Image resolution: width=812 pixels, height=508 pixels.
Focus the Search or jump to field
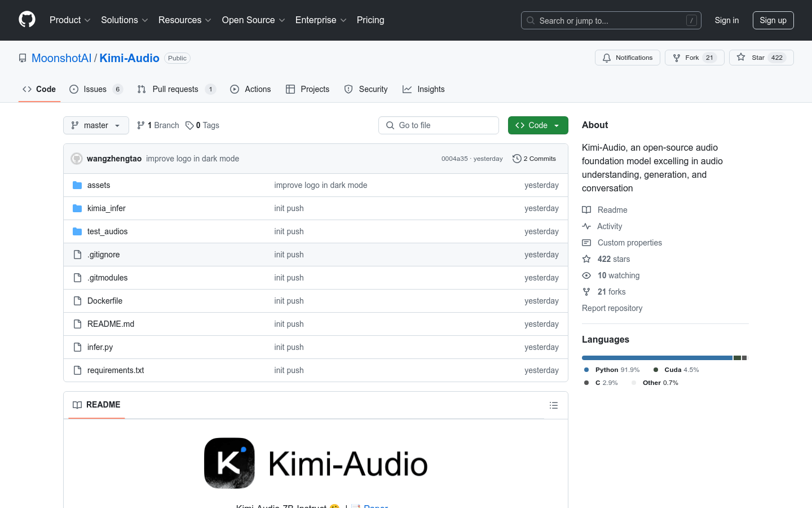611,20
